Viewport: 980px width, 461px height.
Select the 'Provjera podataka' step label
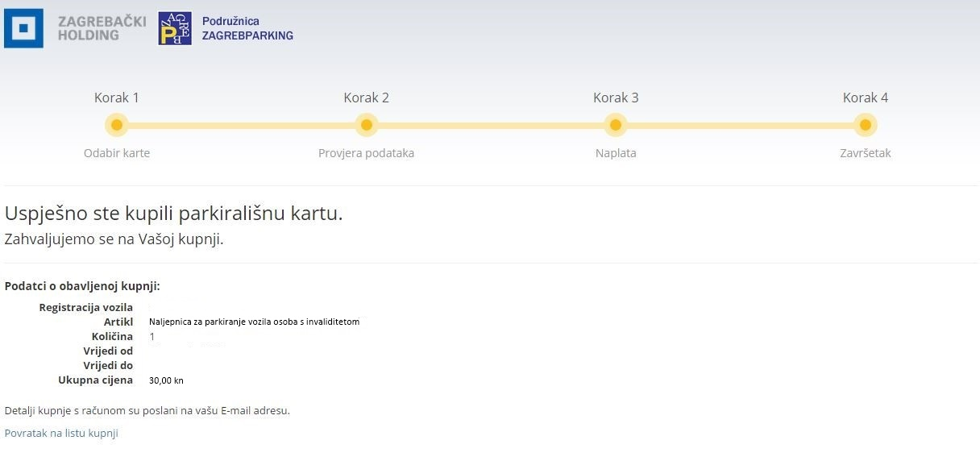(366, 153)
